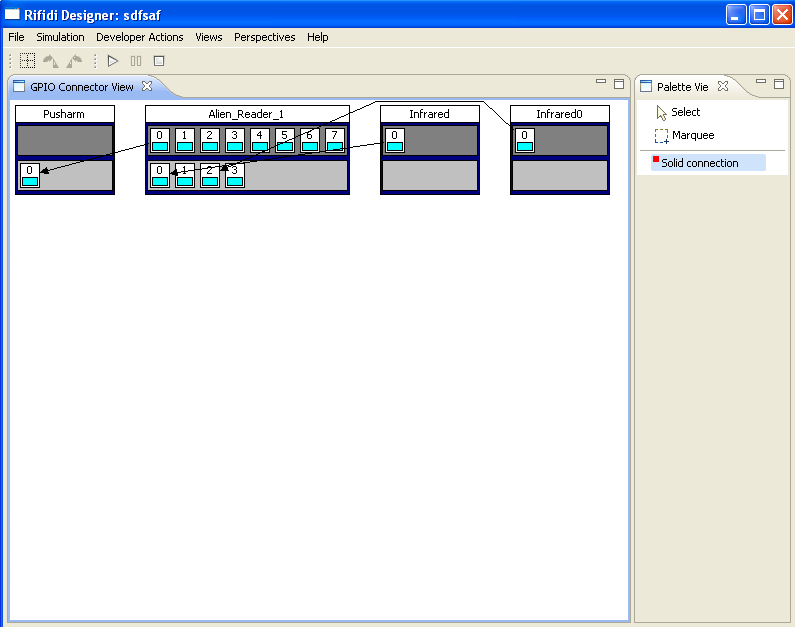Start simulation with the play button
Screen dimensions: 795x627
coord(113,61)
